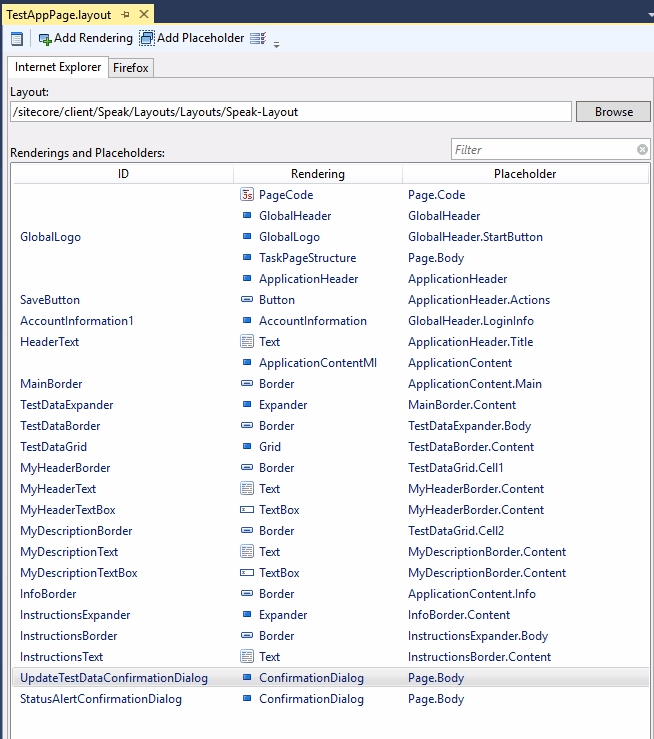Image resolution: width=654 pixels, height=739 pixels.
Task: Click the Filter input field
Action: (543, 149)
